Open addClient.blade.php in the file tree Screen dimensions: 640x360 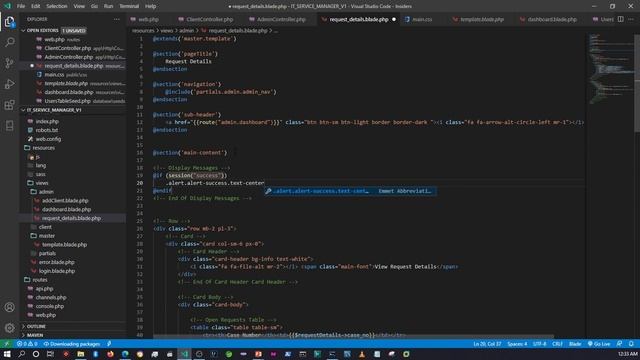[65, 200]
